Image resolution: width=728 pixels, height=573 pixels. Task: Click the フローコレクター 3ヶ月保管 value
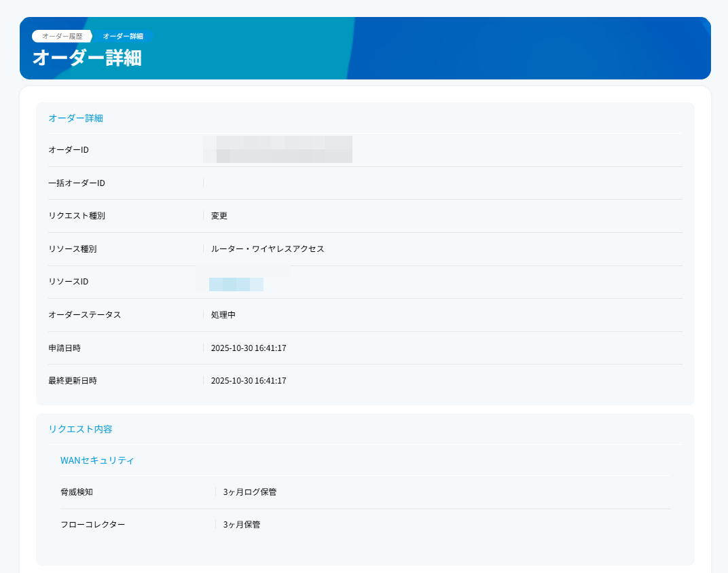click(x=239, y=524)
